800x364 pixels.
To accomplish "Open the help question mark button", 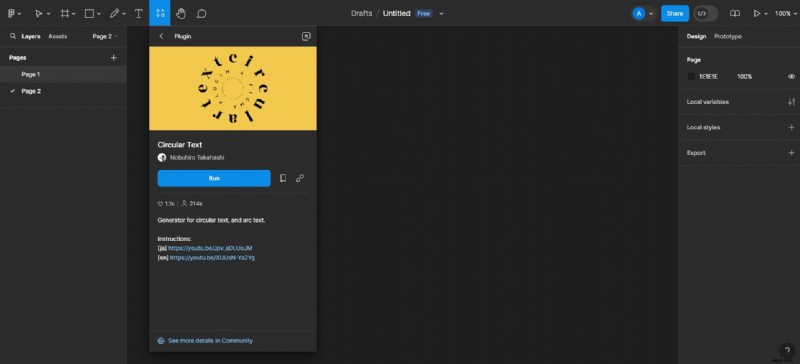I will coord(787,351).
